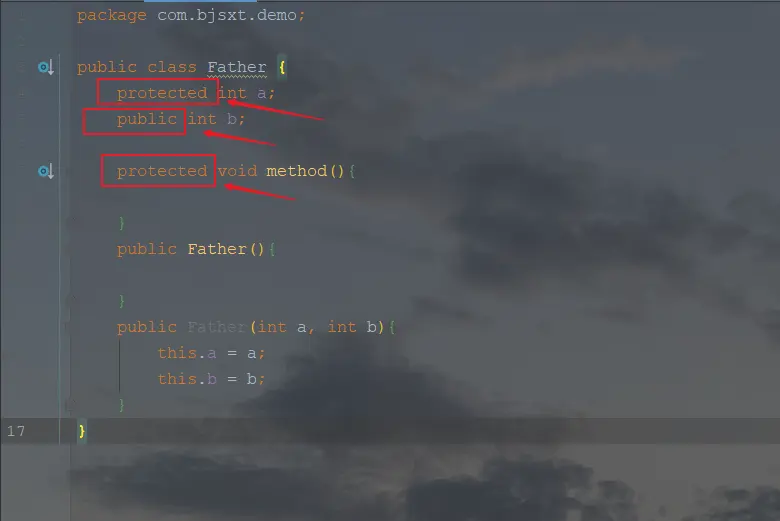This screenshot has height=521, width=780.
Task: Click the yellow opening brace after Father
Action: [282, 67]
